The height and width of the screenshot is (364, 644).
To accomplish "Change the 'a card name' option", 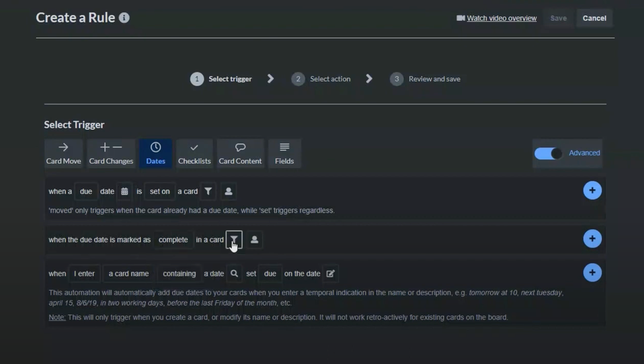I will (128, 274).
